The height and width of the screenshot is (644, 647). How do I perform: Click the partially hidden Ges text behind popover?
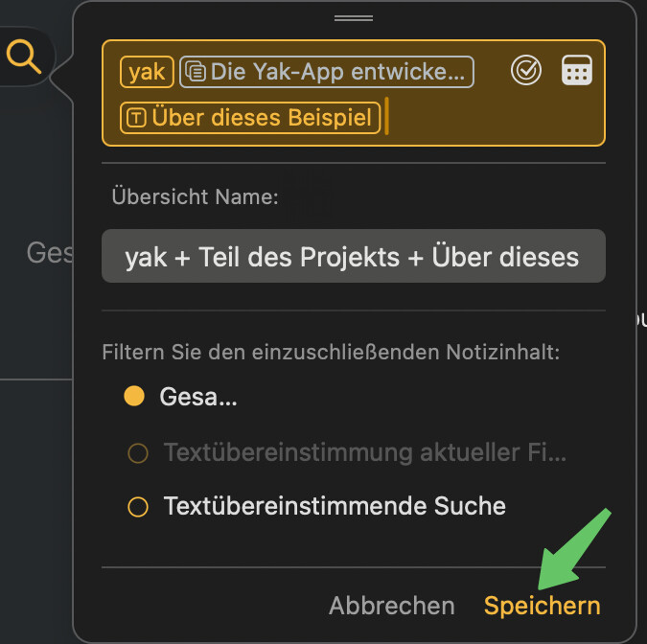point(50,252)
